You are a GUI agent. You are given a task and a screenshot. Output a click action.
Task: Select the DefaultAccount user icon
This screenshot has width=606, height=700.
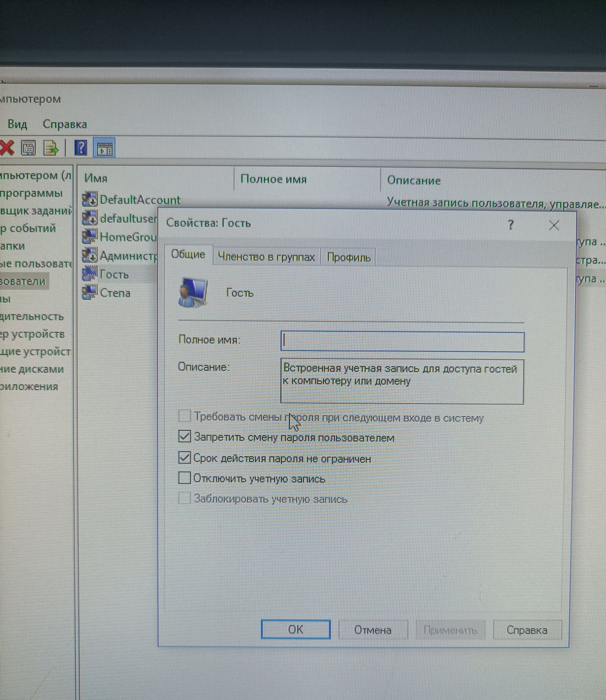90,199
